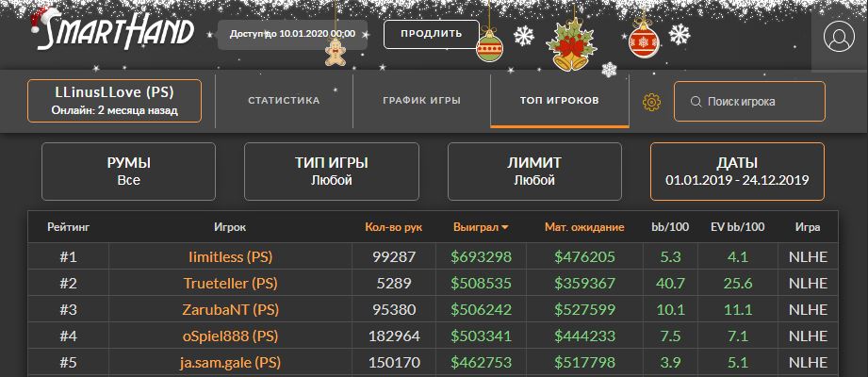Click the magnifier icon in player search
The height and width of the screenshot is (377, 868).
[696, 102]
